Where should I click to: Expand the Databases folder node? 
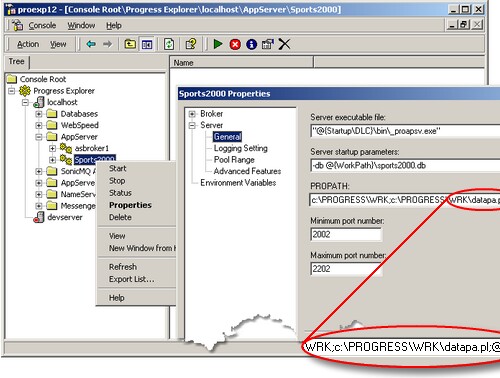(39, 114)
